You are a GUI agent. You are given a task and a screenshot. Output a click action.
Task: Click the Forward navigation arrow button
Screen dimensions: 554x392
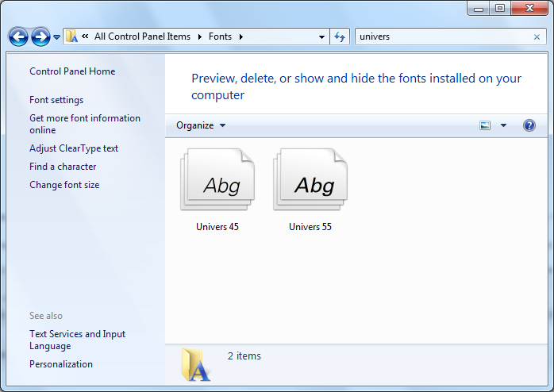tap(40, 37)
